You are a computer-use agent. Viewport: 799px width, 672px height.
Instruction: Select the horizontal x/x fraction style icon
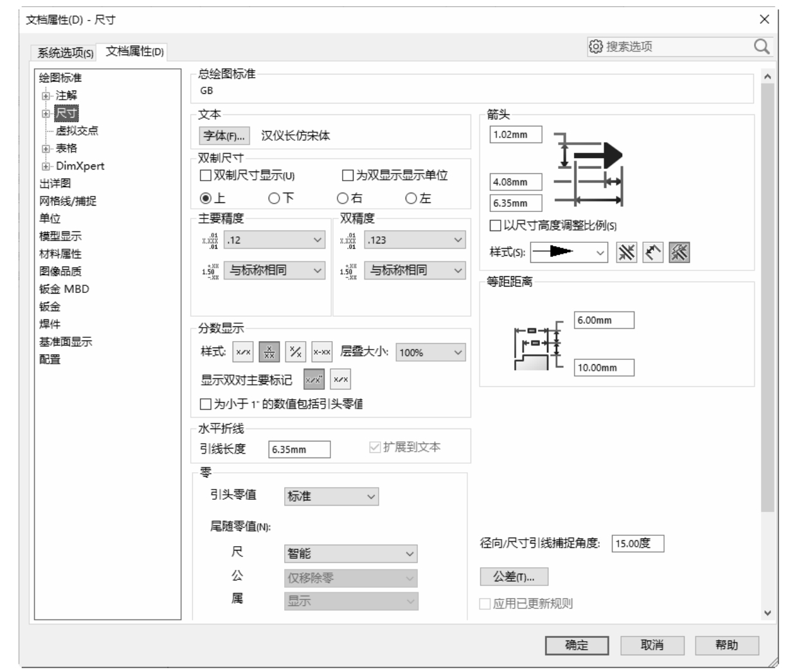(244, 352)
